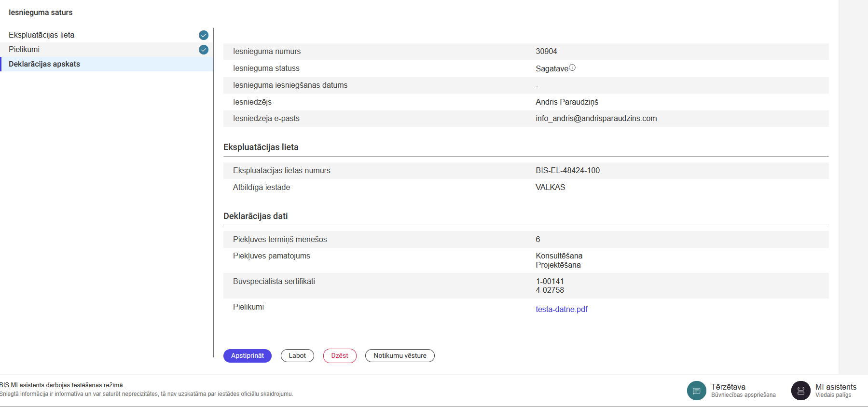This screenshot has height=407, width=868.
Task: Click the checkmark icon next to Ekspluatācijas lieta
Action: [x=204, y=35]
